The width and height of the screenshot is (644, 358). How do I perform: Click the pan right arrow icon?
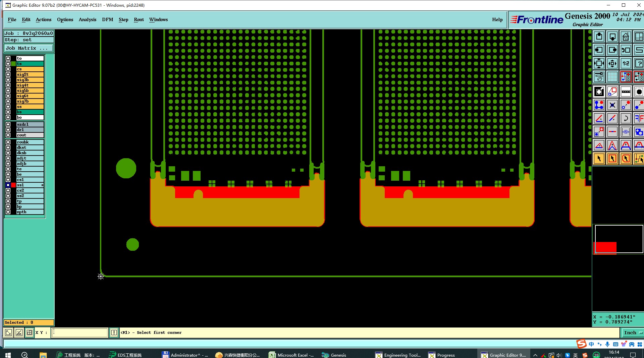pos(612,50)
